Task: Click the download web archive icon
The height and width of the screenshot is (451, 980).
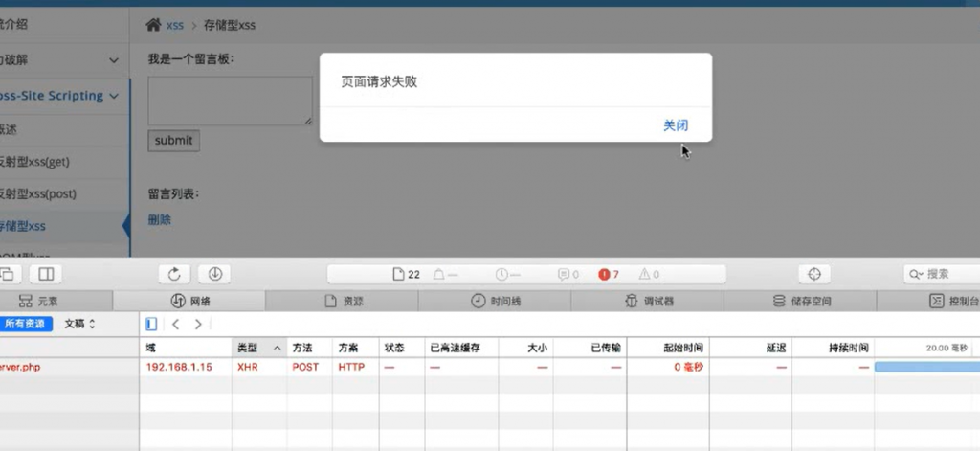Action: tap(214, 274)
